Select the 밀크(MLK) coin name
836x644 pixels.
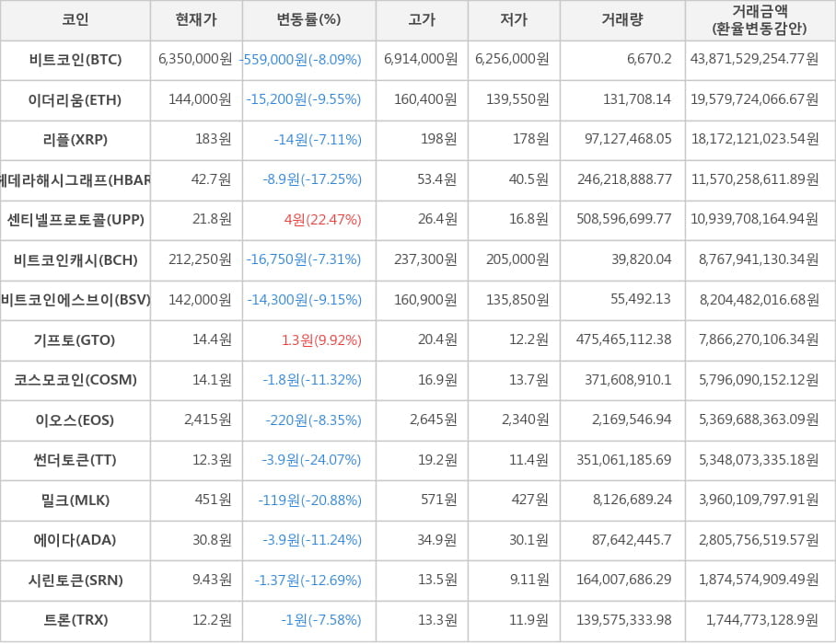click(75, 500)
